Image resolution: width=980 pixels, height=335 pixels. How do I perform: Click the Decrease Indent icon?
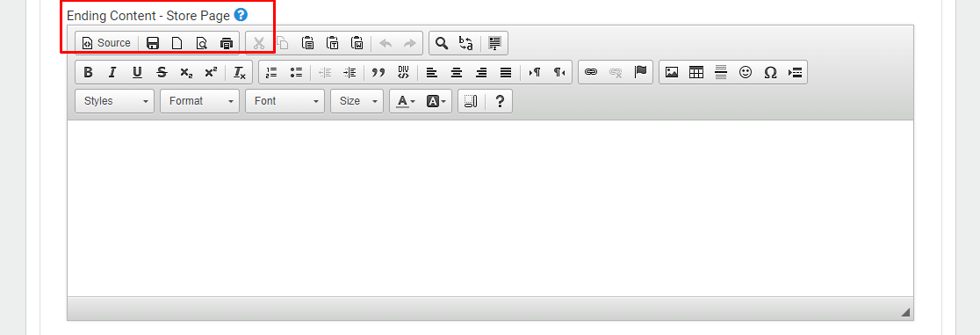click(x=325, y=72)
